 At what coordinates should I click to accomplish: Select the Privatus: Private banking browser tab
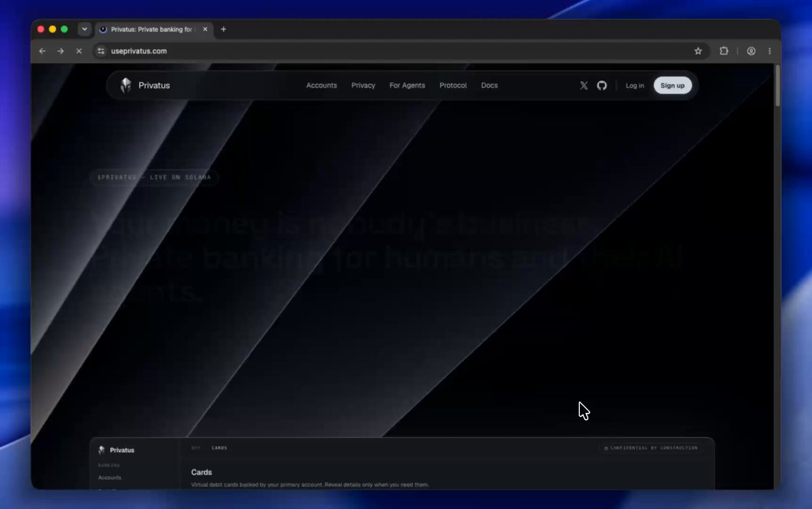pos(153,29)
